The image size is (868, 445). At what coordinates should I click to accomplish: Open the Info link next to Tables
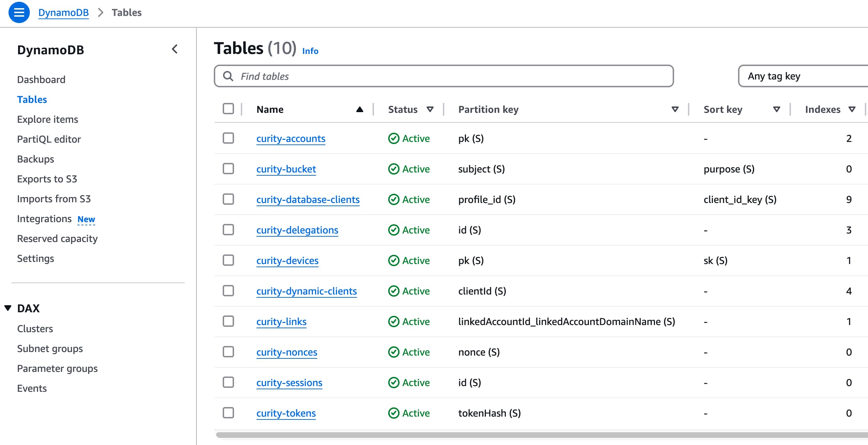pos(310,51)
